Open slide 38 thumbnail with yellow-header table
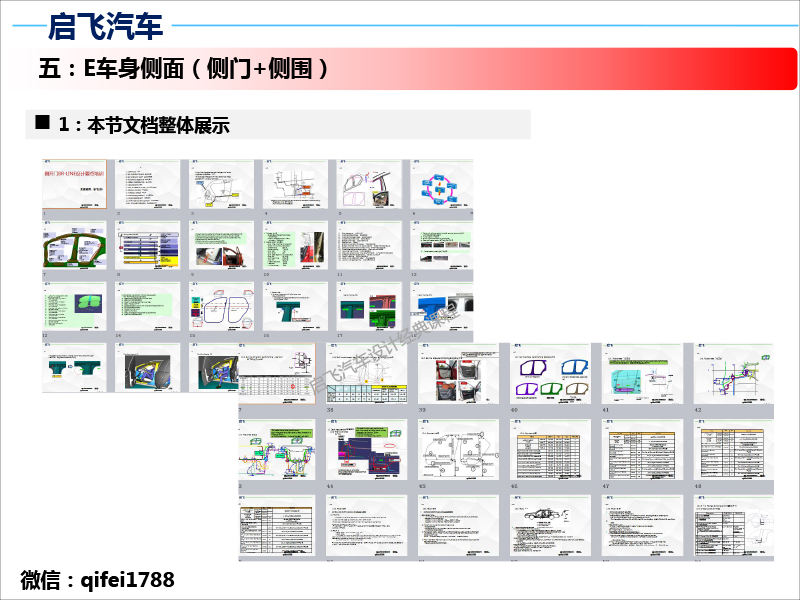Image resolution: width=800 pixels, height=600 pixels. pyautogui.click(x=366, y=374)
